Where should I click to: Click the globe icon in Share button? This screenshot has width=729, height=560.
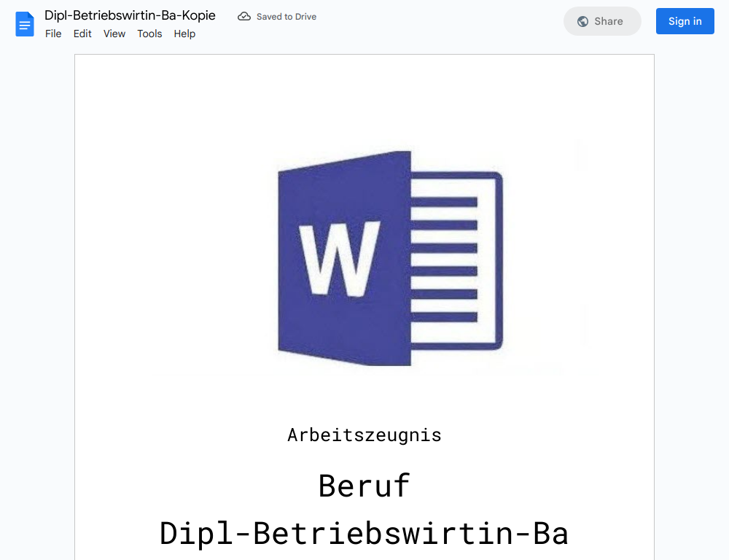(x=582, y=21)
